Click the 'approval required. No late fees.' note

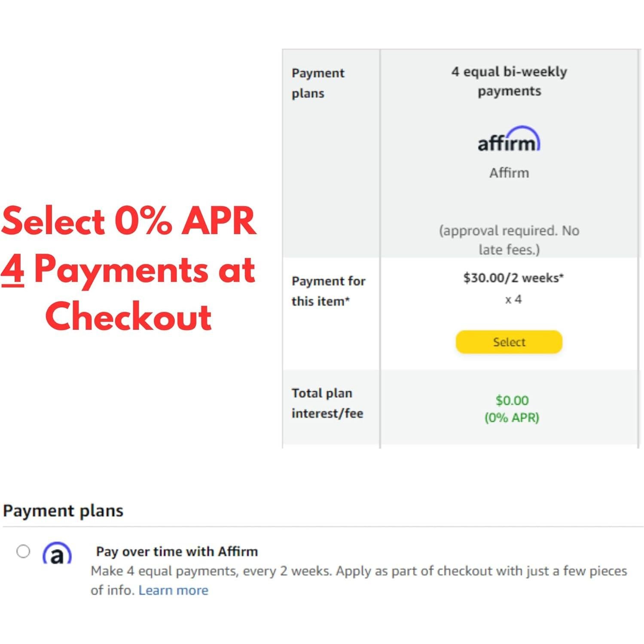click(x=509, y=240)
